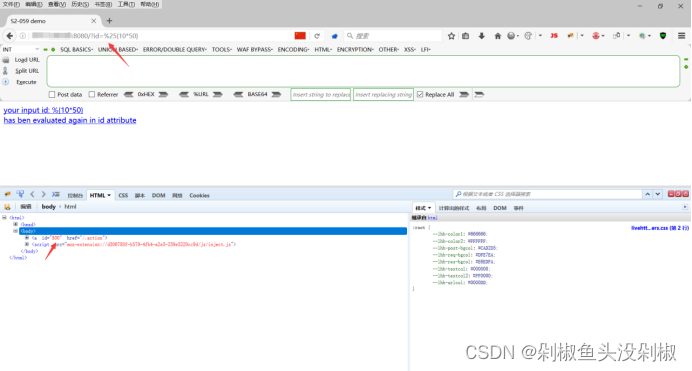
Task: Click the Firebug bug toolbar icon
Action: click(x=571, y=36)
